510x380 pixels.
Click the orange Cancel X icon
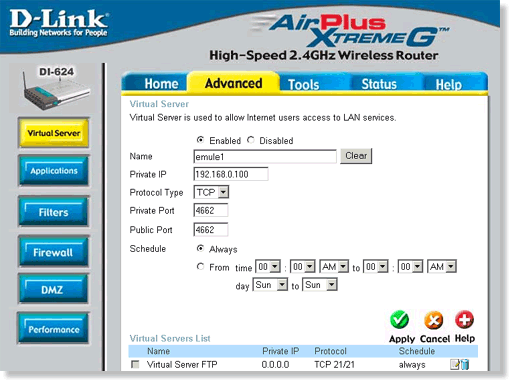pyautogui.click(x=433, y=320)
